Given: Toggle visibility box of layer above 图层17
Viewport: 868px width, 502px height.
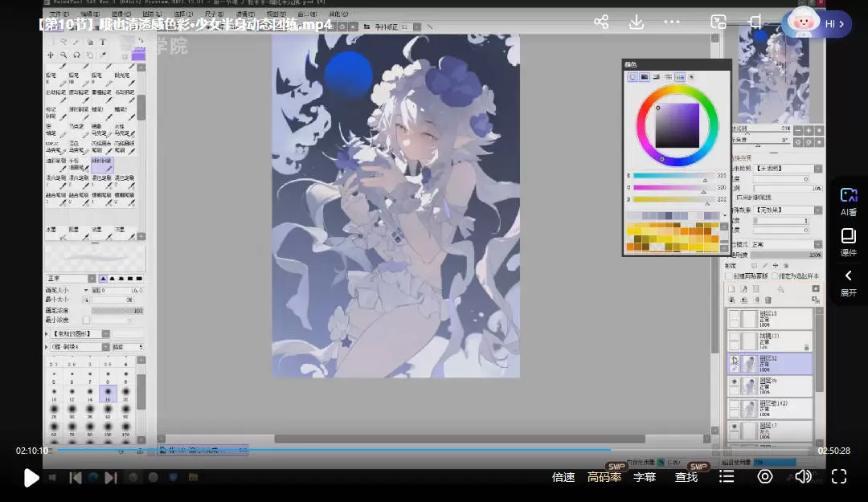Looking at the screenshot, I should [x=734, y=405].
